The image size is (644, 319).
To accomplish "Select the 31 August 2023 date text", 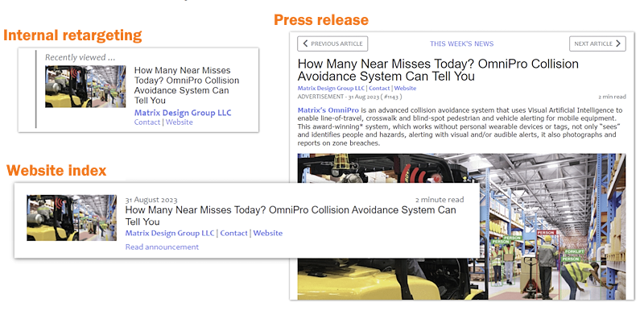I will click(x=151, y=200).
